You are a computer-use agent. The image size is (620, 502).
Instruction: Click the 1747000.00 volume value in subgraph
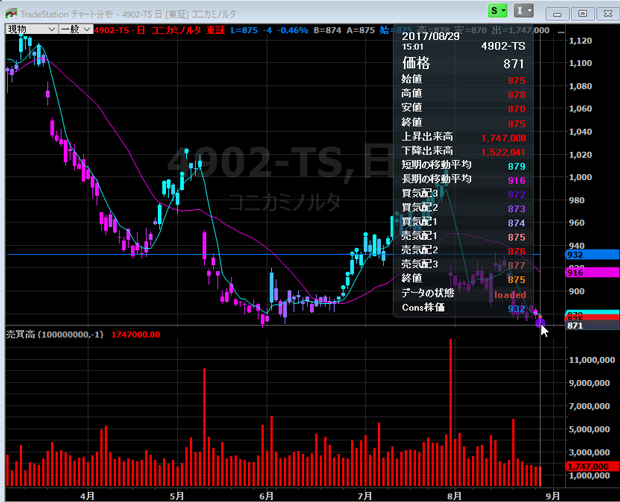(136, 334)
